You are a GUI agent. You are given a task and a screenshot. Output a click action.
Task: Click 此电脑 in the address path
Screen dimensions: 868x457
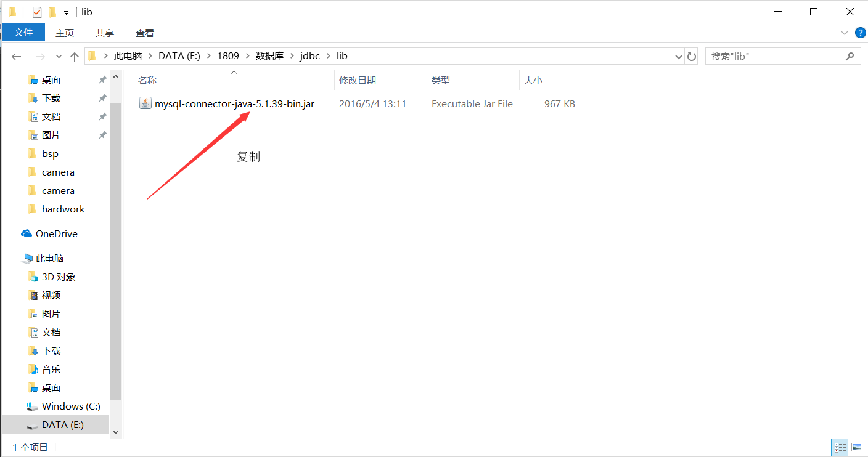coord(128,56)
